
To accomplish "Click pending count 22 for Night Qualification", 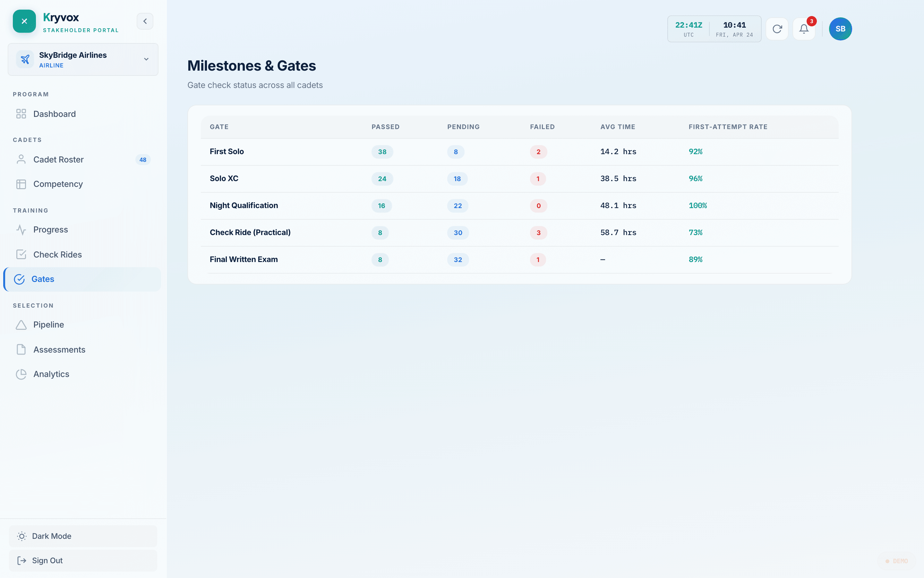I will [458, 206].
